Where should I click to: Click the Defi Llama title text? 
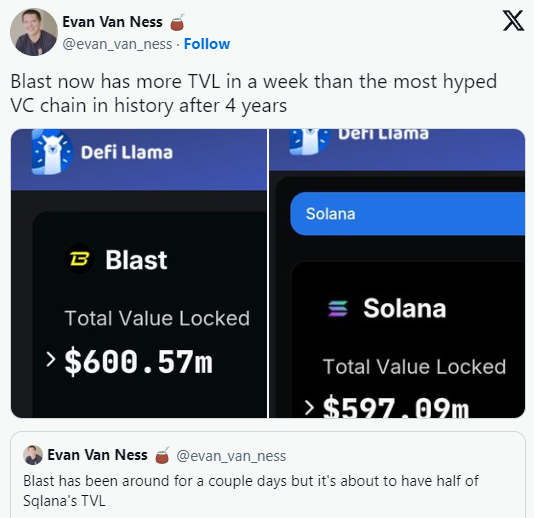tap(127, 152)
